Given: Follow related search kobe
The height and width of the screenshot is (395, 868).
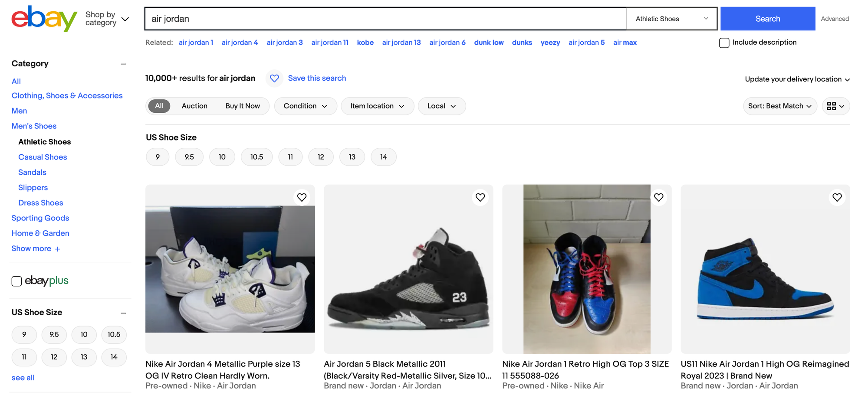Looking at the screenshot, I should click(365, 42).
